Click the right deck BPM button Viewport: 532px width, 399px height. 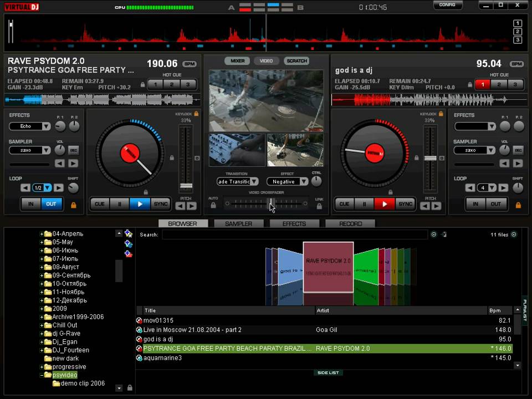pyautogui.click(x=516, y=64)
